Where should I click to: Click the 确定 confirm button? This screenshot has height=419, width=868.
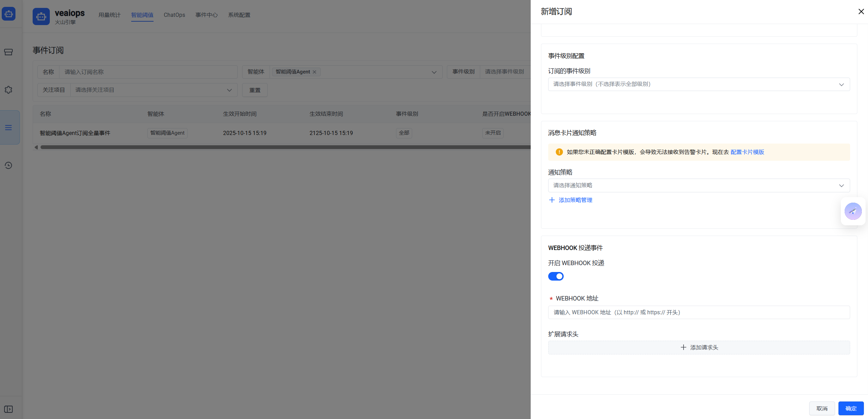(850, 408)
